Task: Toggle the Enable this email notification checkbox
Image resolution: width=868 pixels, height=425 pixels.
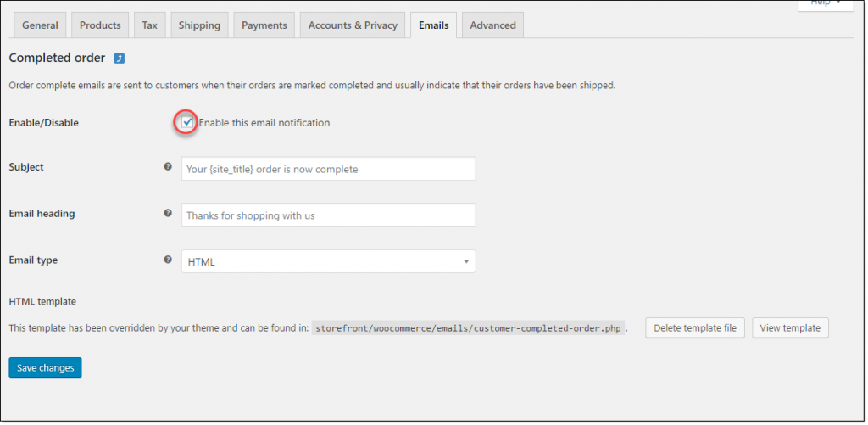Action: pyautogui.click(x=187, y=122)
